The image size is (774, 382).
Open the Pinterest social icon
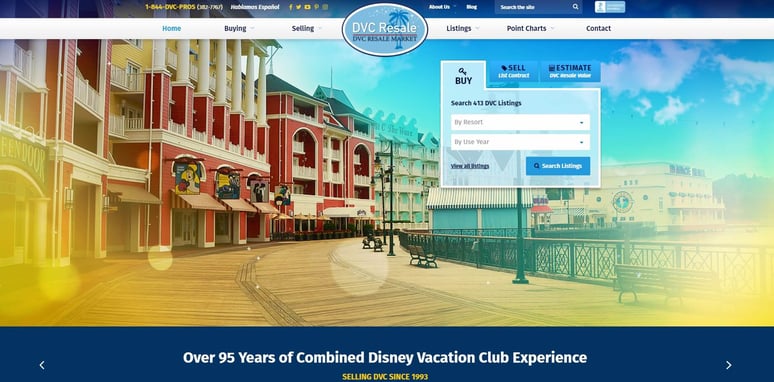pyautogui.click(x=316, y=7)
